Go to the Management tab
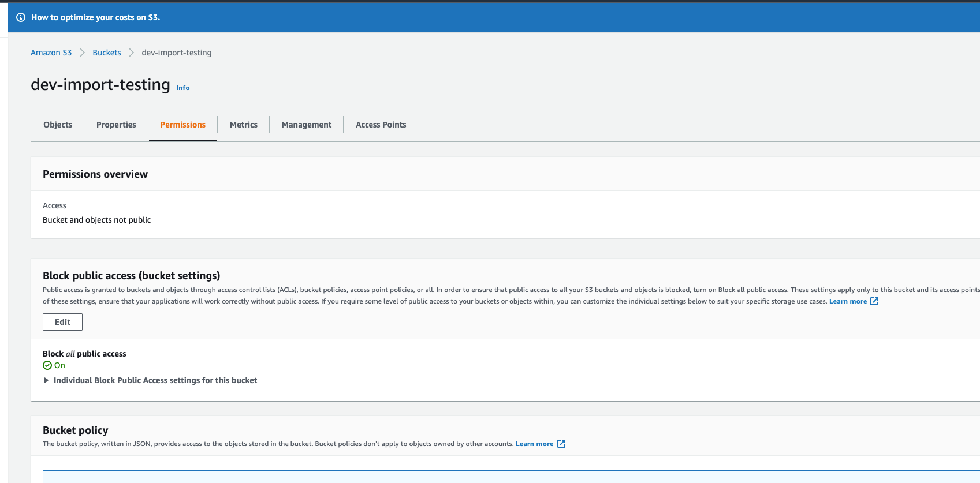Image resolution: width=980 pixels, height=483 pixels. coord(307,125)
